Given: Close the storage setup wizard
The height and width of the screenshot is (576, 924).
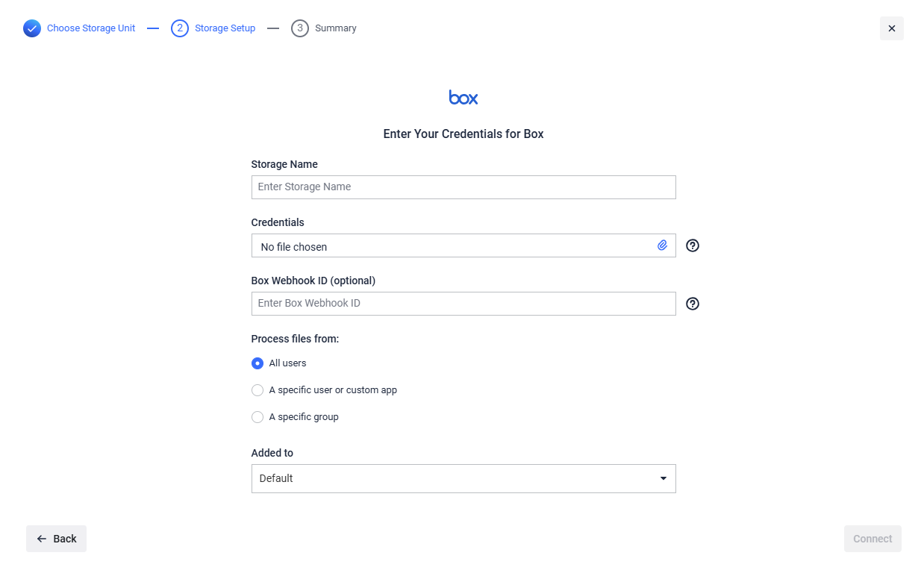Looking at the screenshot, I should (892, 28).
